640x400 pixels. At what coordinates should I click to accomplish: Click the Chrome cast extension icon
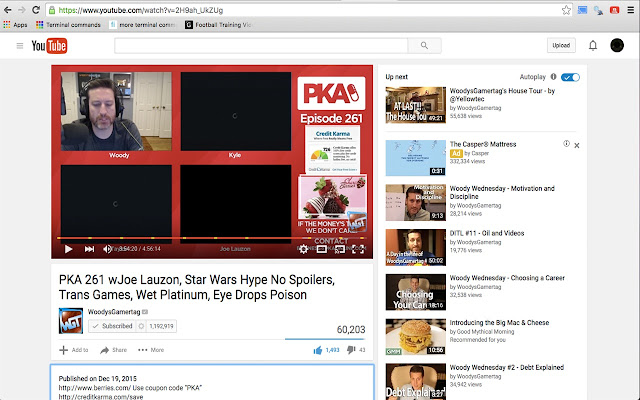[582, 10]
